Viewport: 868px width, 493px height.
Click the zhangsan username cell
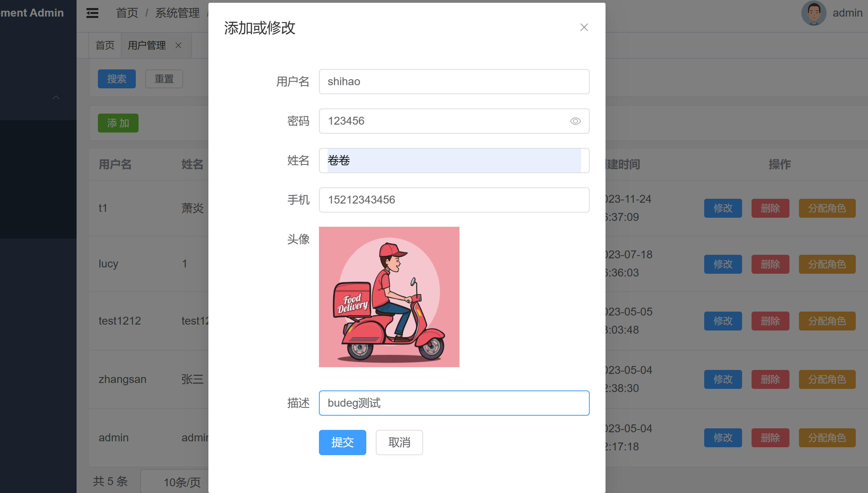tap(122, 379)
